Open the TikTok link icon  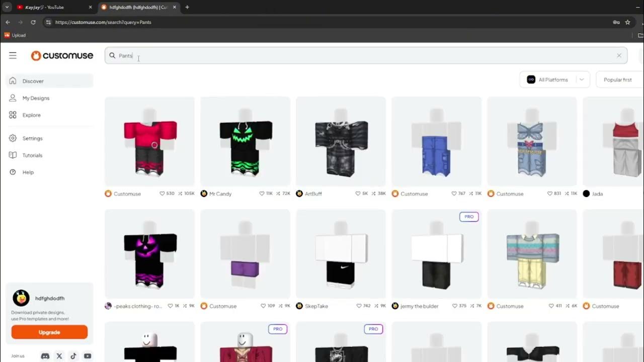coord(73,356)
